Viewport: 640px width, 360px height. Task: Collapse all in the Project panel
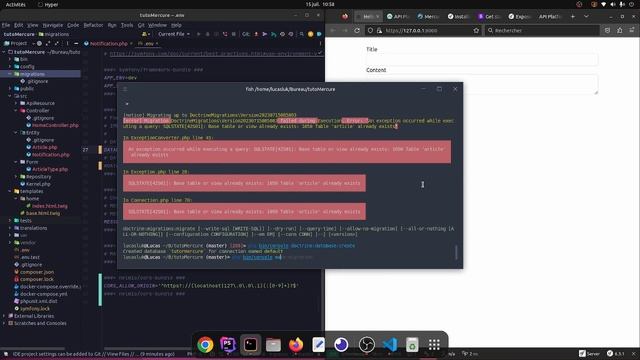click(56, 43)
